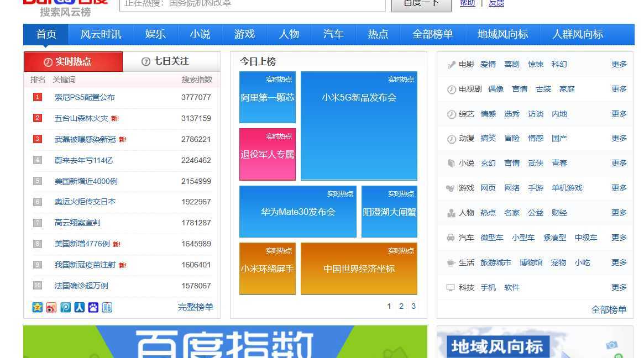This screenshot has width=644, height=358.
Task: Open the pink 退役军人专属 tile
Action: pyautogui.click(x=268, y=154)
